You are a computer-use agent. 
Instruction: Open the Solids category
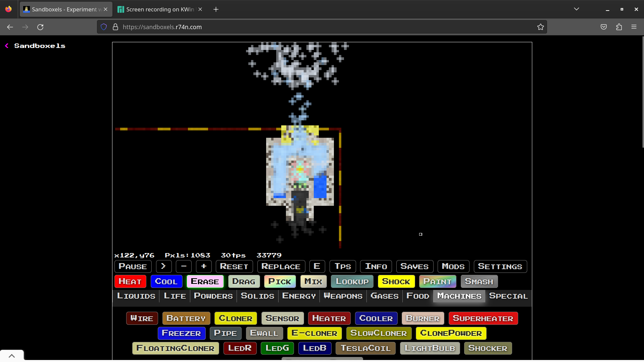258,296
